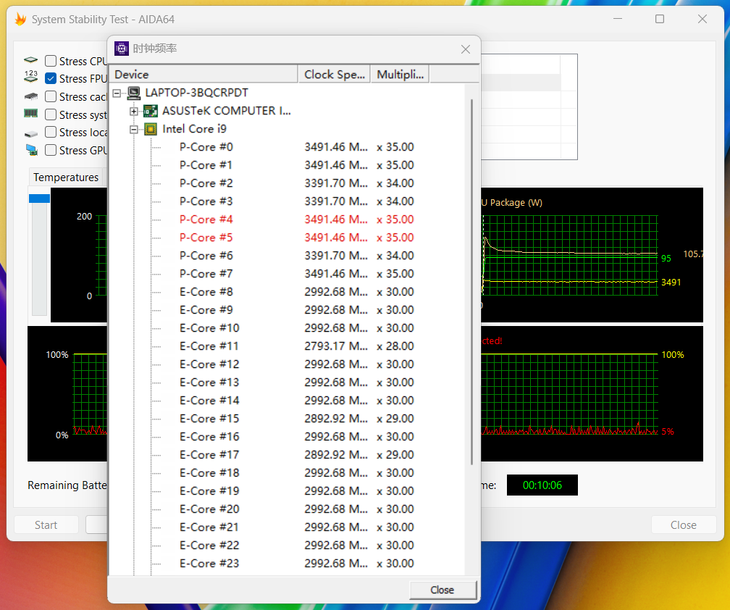
Task: Click the AIDA64 flame icon in title bar
Action: pyautogui.click(x=20, y=19)
